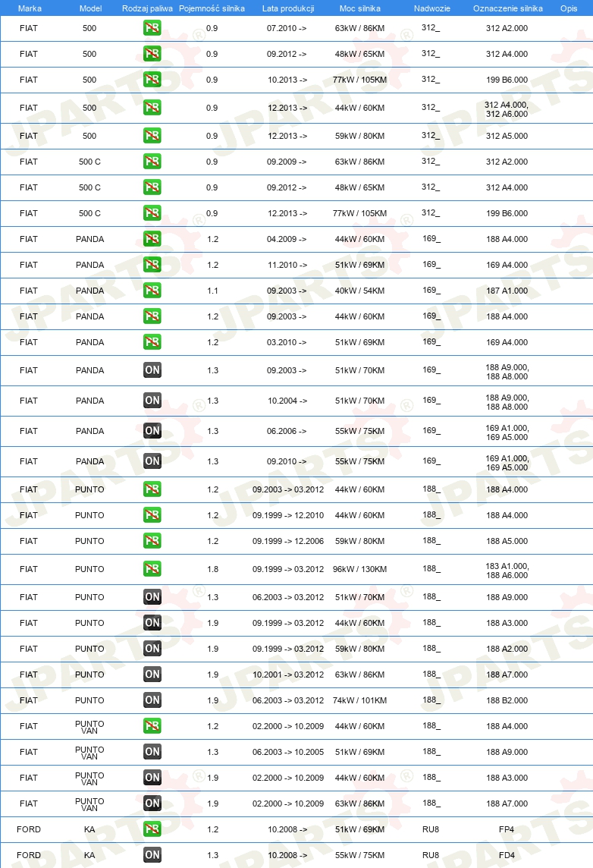Click the production date 04.2009 ->
This screenshot has height=868, width=593.
tap(287, 239)
